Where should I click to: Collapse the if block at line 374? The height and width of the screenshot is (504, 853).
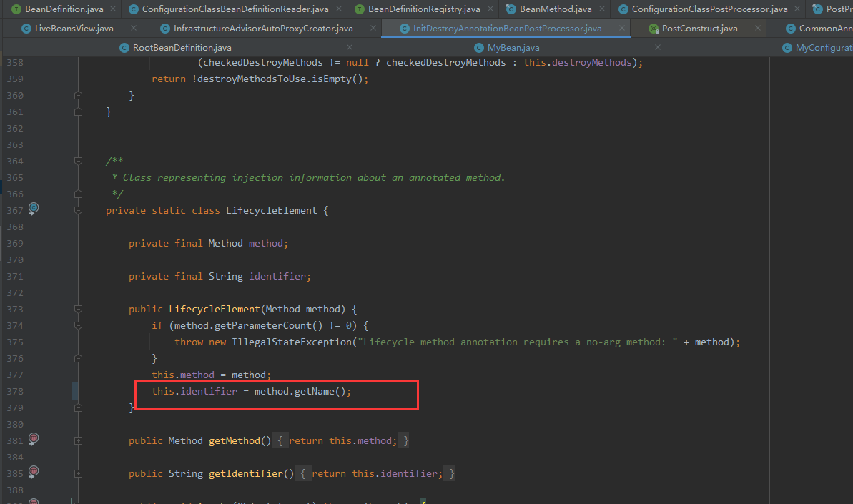tap(79, 325)
